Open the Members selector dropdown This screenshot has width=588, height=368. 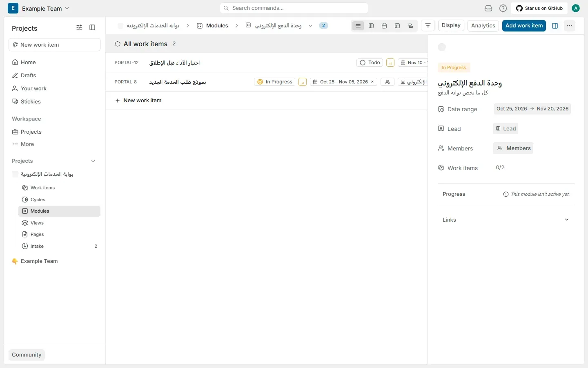pyautogui.click(x=513, y=148)
